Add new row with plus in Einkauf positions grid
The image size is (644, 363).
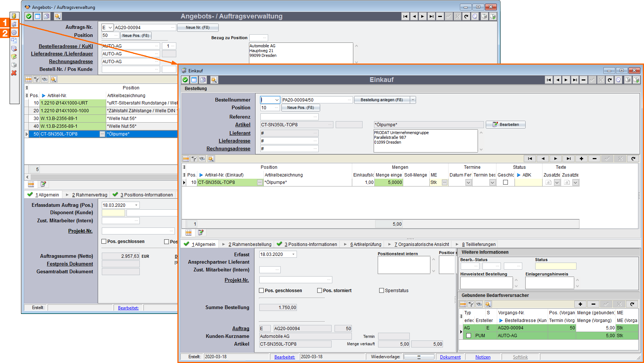[581, 159]
